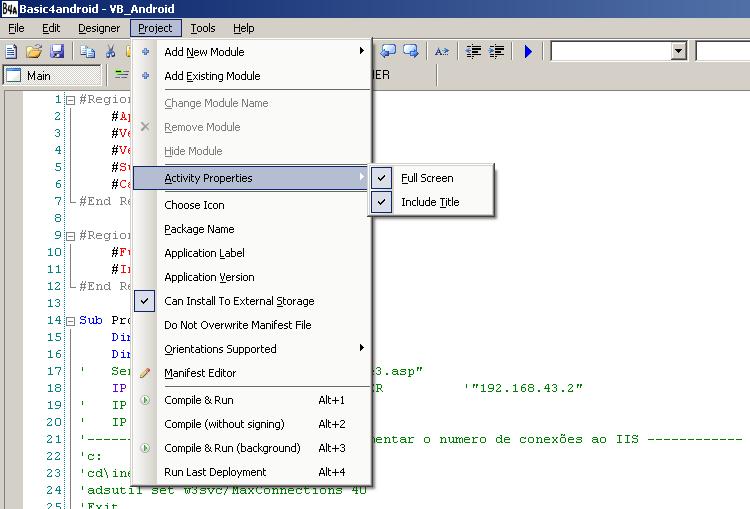Click the "IP" text on line 18
The height and width of the screenshot is (509, 750).
(119, 388)
